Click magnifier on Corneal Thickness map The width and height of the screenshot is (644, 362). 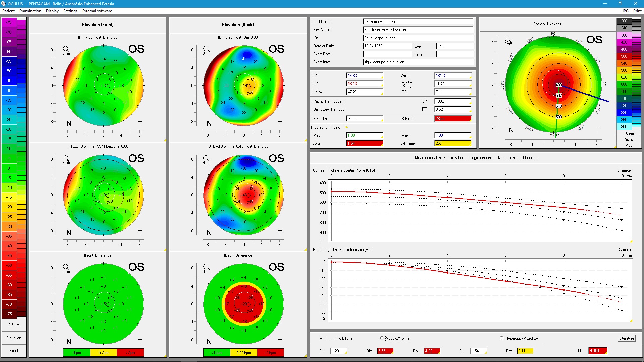tap(508, 40)
